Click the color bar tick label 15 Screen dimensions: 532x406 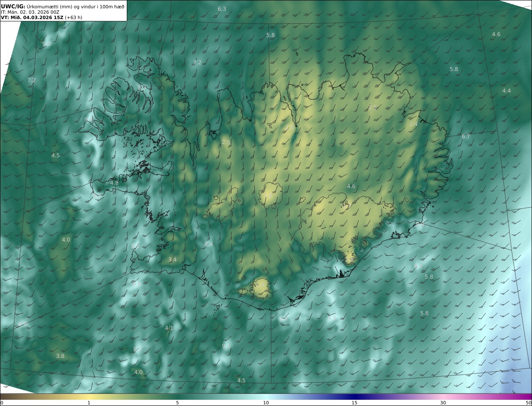coord(355,403)
